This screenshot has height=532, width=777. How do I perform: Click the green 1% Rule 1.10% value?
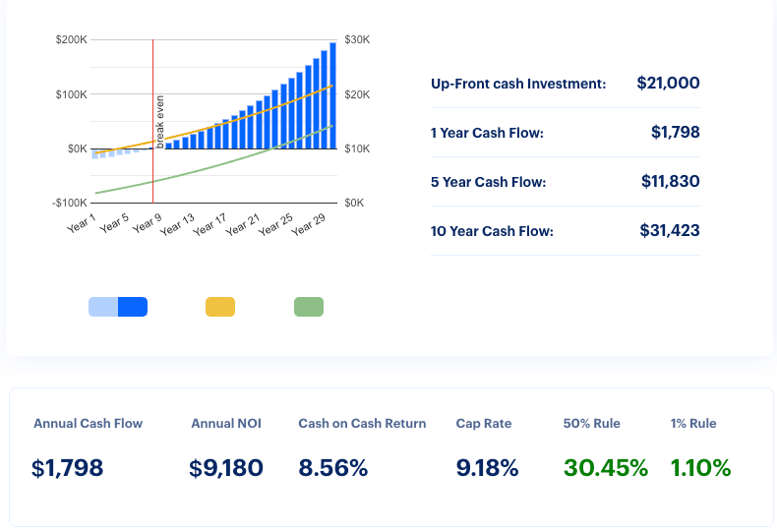tap(700, 468)
